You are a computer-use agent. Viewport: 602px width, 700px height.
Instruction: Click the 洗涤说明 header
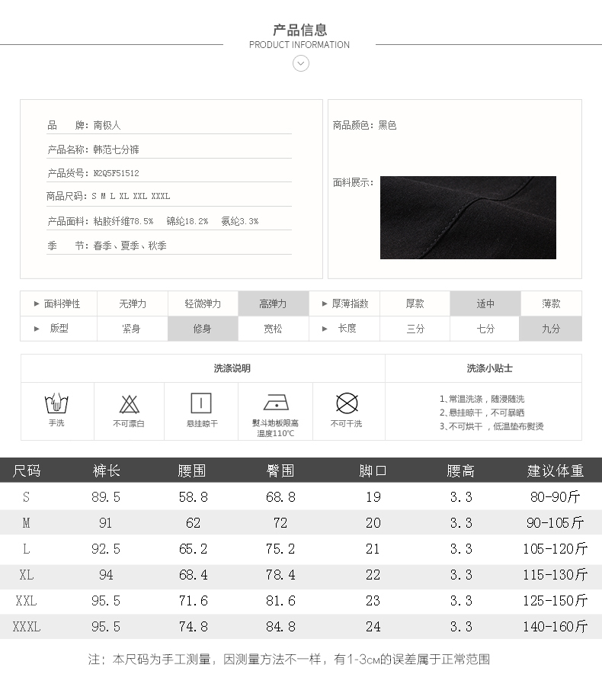click(x=232, y=368)
